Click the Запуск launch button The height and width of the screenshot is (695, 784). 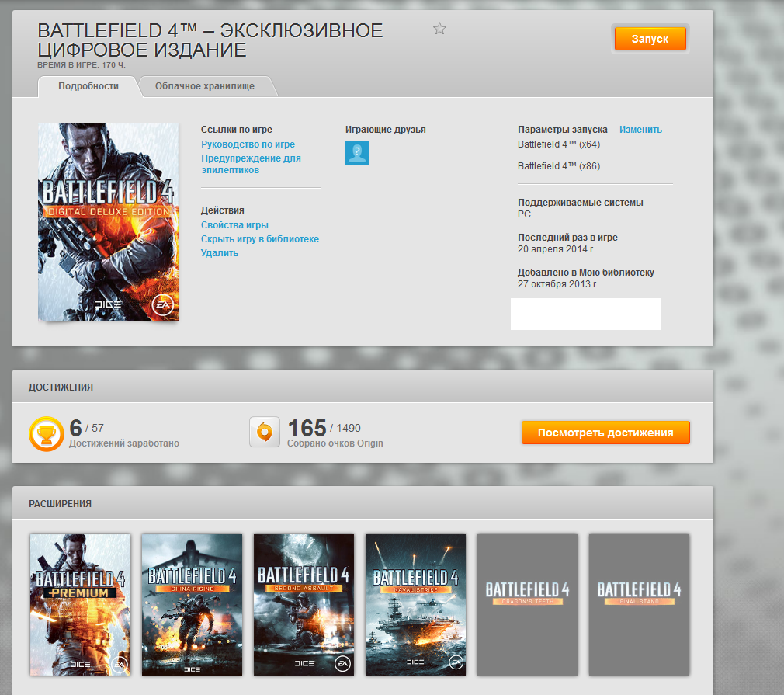(650, 39)
